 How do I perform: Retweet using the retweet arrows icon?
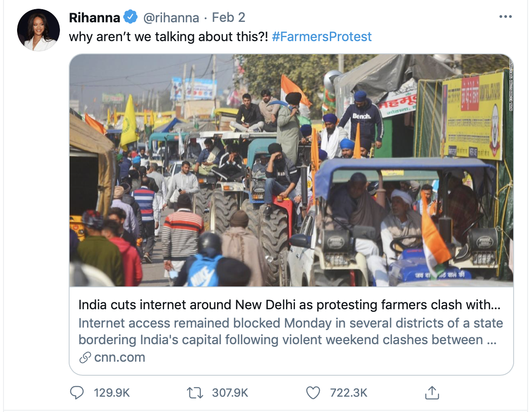[x=195, y=392]
